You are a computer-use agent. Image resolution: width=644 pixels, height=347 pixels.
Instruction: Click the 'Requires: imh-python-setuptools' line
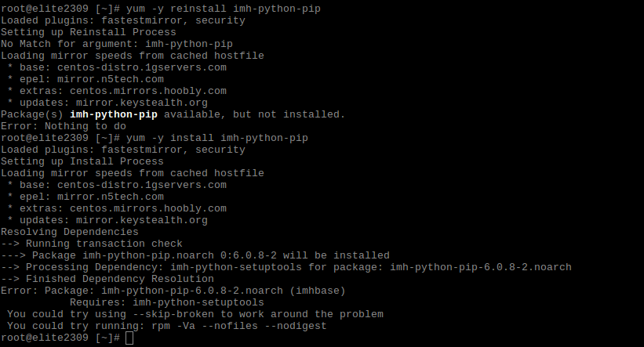pyautogui.click(x=166, y=302)
